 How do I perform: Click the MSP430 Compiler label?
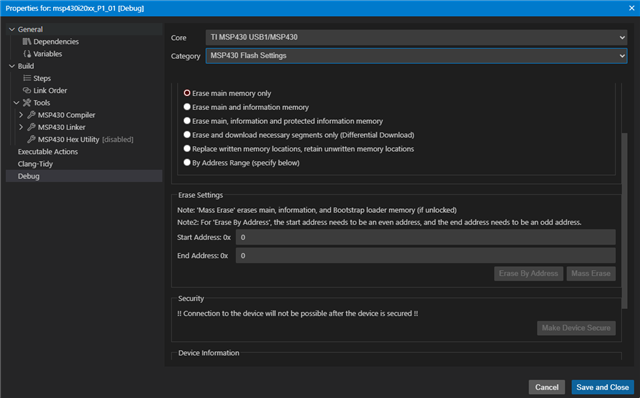tap(67, 115)
